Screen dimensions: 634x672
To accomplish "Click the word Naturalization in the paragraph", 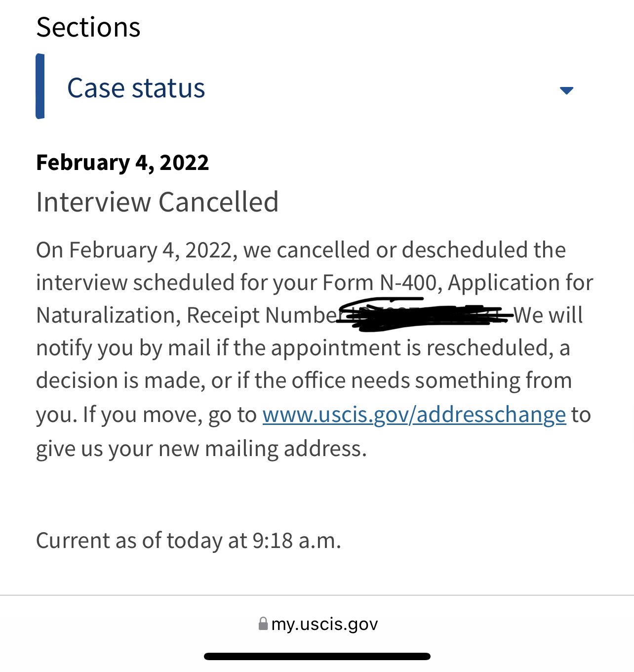I will pyautogui.click(x=105, y=315).
